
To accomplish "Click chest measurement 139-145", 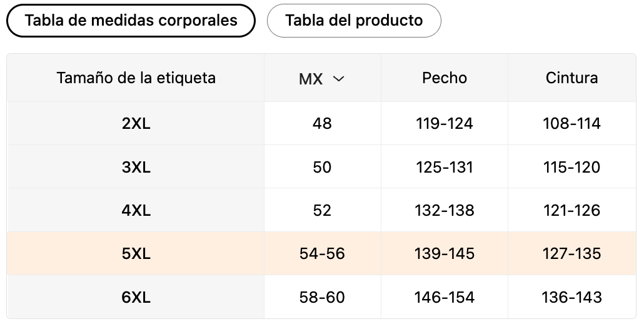I will coord(445,253).
